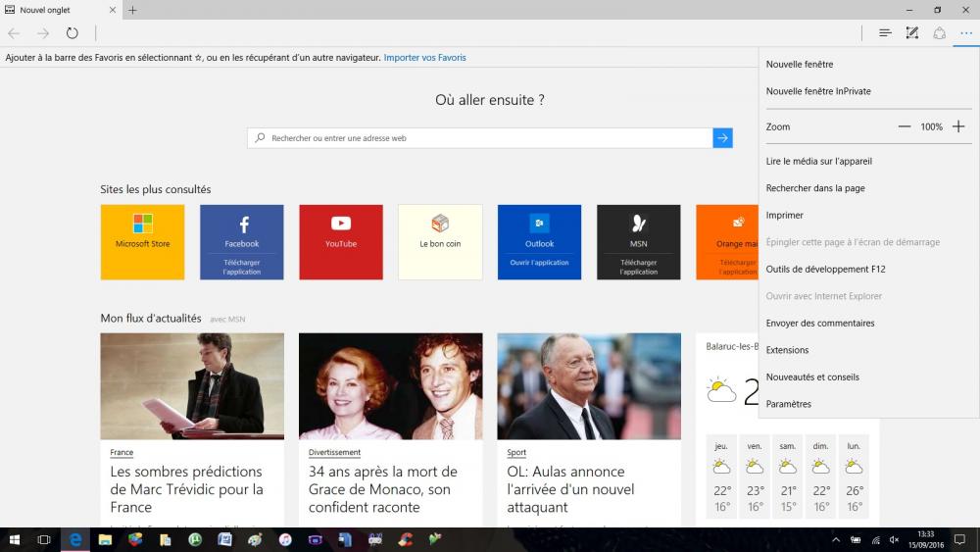Click the Web Note pen icon
The width and height of the screenshot is (980, 552).
pyautogui.click(x=912, y=33)
